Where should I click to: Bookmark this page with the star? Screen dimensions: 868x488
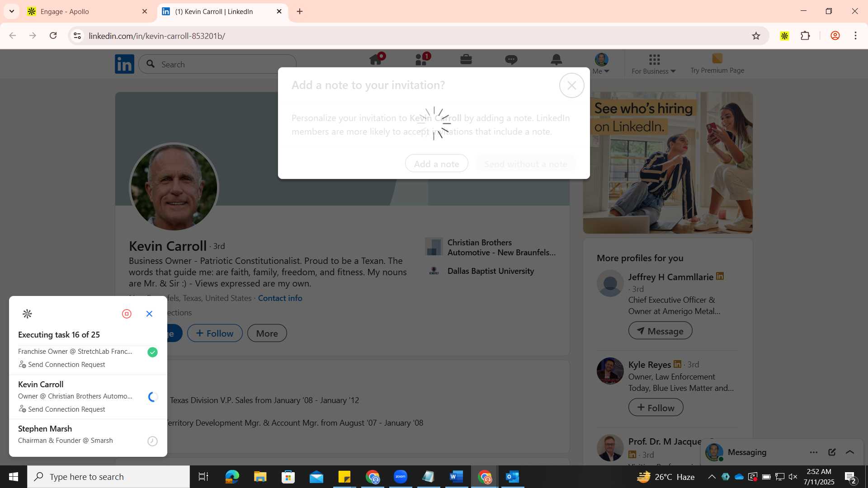[x=756, y=36]
